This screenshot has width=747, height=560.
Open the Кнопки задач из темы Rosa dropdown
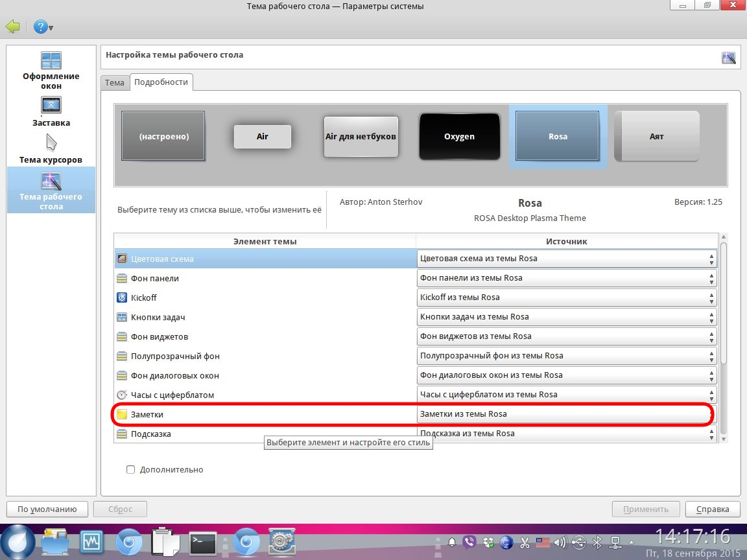point(567,317)
